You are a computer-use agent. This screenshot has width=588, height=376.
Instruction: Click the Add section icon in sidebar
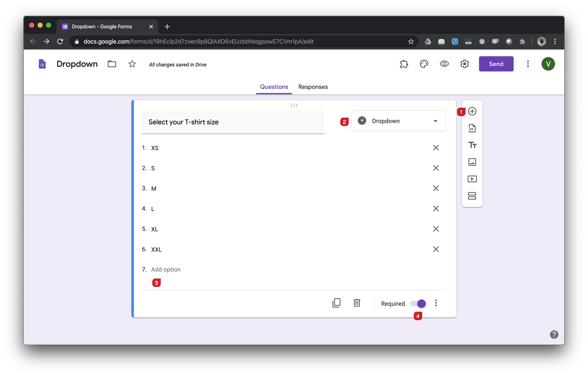pyautogui.click(x=472, y=196)
